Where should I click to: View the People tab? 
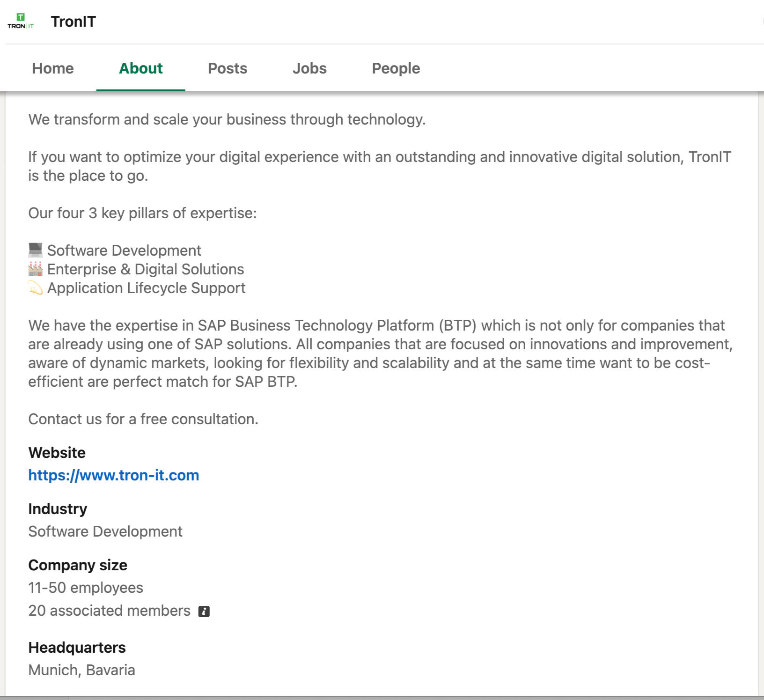[x=396, y=68]
